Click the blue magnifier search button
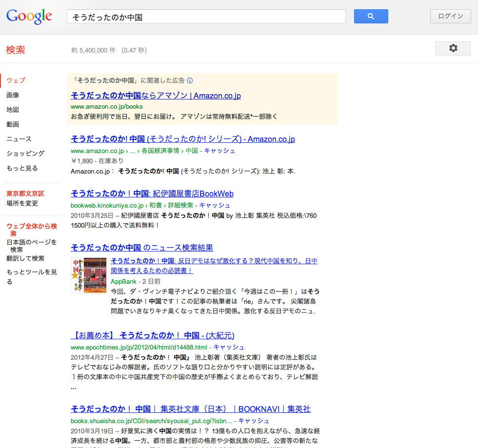The height and width of the screenshot is (448, 478). coord(371,17)
